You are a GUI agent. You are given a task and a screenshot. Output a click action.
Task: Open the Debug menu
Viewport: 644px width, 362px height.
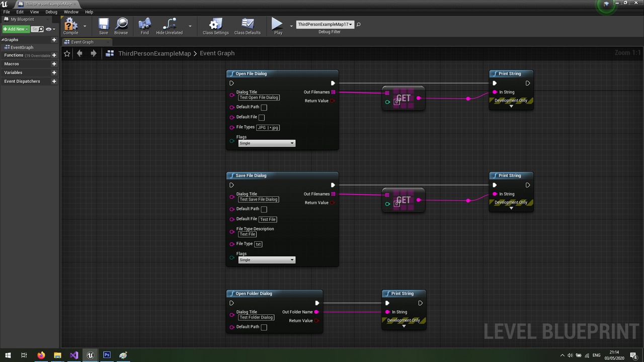tap(51, 12)
